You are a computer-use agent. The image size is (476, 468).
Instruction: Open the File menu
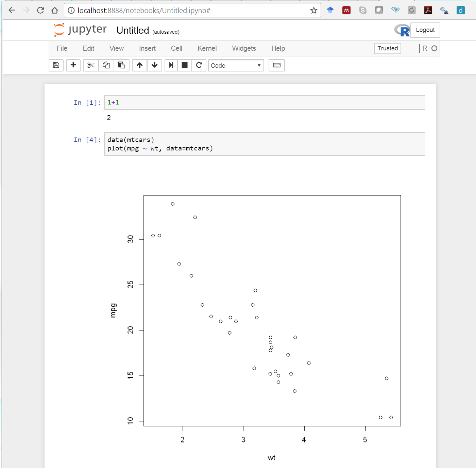point(62,48)
